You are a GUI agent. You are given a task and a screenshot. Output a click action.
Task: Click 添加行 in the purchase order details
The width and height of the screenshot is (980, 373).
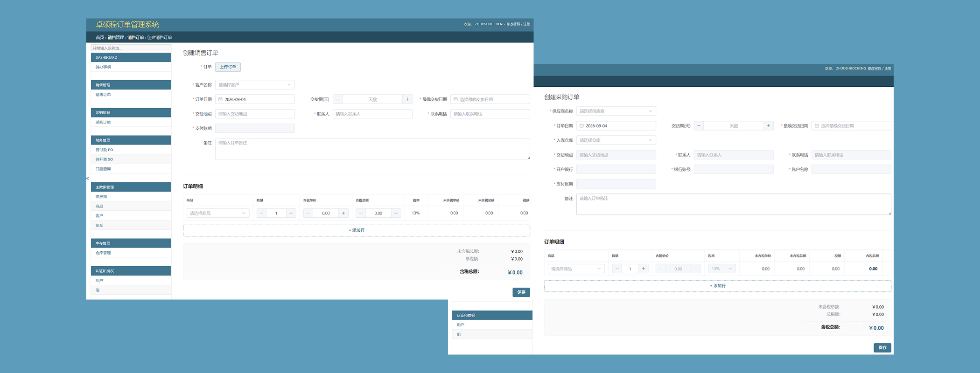[718, 286]
